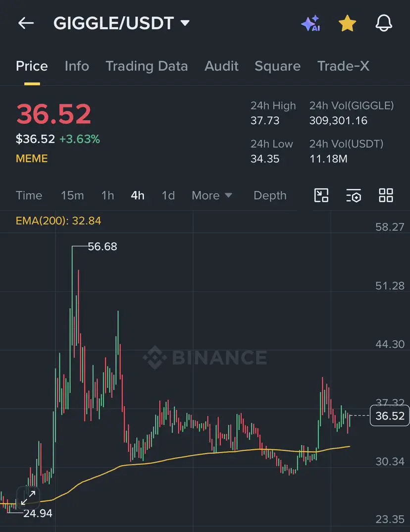Open the Trading Data tab
410x532 pixels.
coord(147,66)
